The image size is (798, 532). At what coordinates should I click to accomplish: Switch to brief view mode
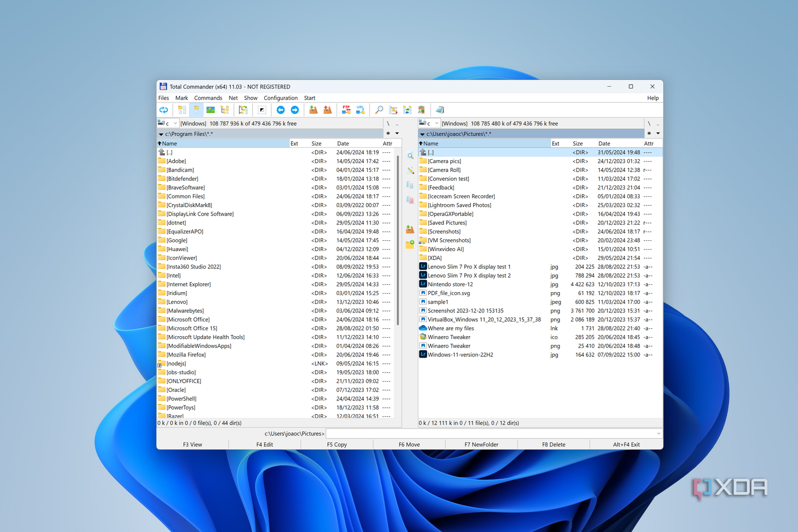pyautogui.click(x=182, y=110)
